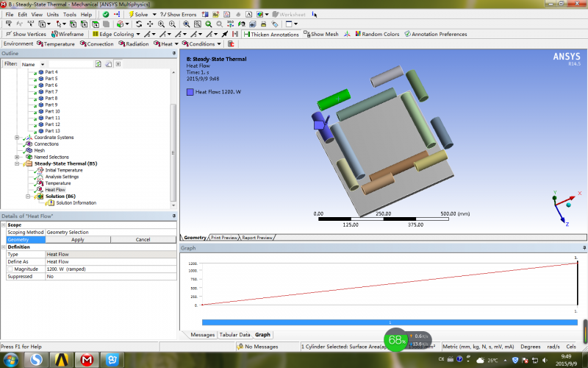Switch to Report Preview tab
Viewport: 588px width, 368px height.
(257, 238)
